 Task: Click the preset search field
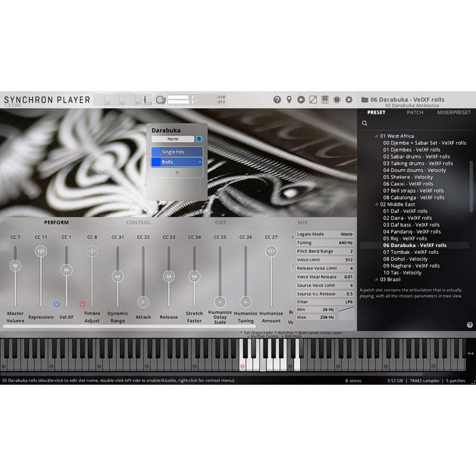(x=416, y=123)
